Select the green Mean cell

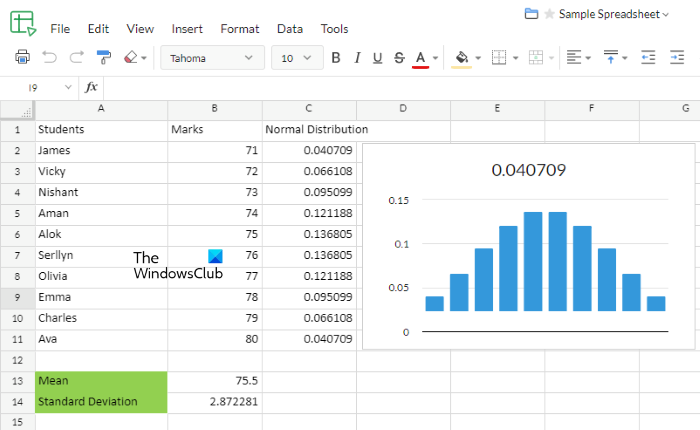pos(101,381)
